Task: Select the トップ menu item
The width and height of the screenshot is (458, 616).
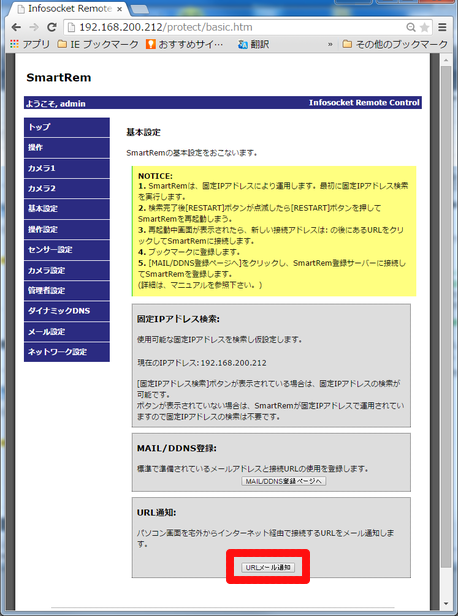Action: pyautogui.click(x=67, y=127)
